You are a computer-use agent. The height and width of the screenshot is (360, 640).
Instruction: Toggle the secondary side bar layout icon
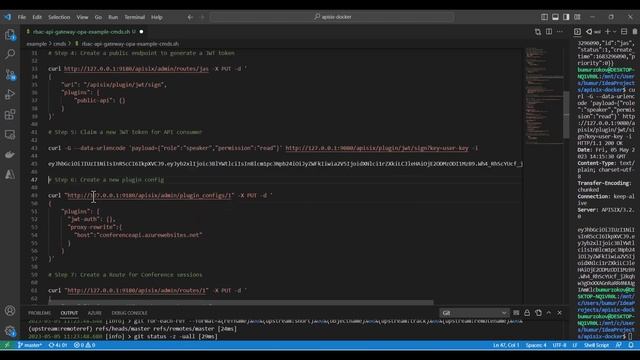(566, 17)
